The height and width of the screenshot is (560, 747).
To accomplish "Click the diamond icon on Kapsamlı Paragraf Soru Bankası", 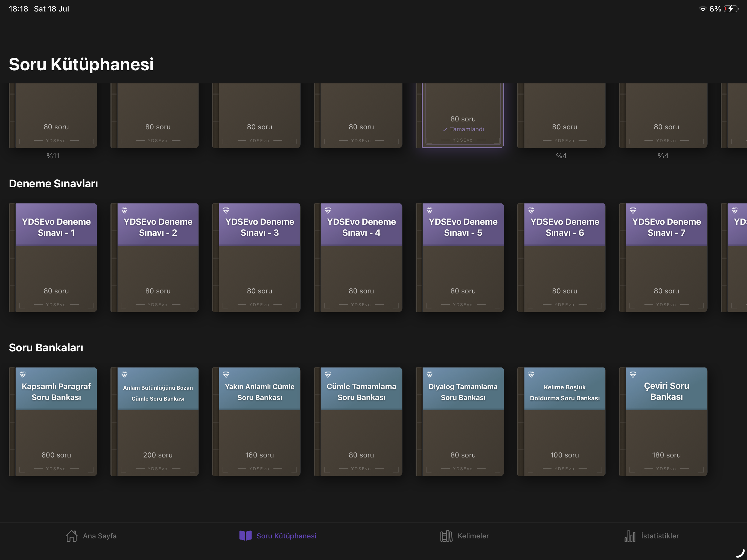I will coord(23,374).
